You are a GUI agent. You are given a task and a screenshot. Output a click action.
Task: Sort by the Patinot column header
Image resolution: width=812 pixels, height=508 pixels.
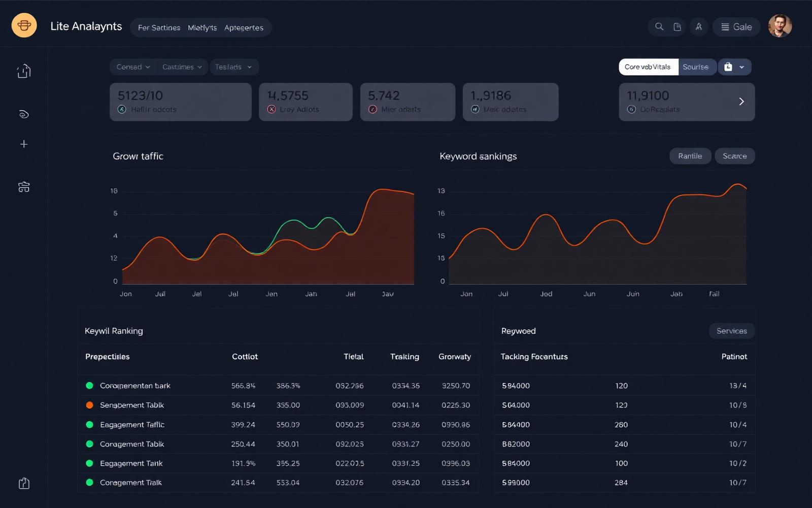tap(734, 357)
